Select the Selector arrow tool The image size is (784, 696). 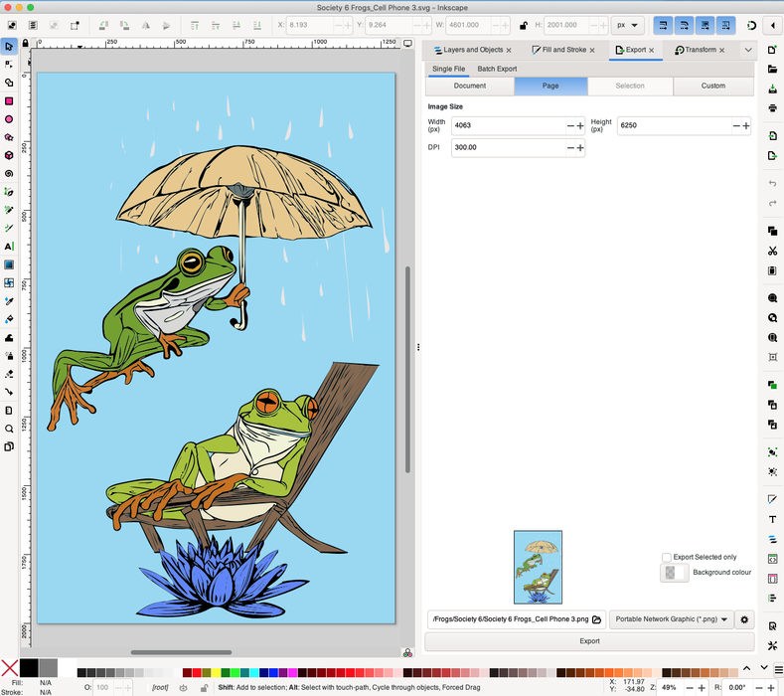click(9, 47)
